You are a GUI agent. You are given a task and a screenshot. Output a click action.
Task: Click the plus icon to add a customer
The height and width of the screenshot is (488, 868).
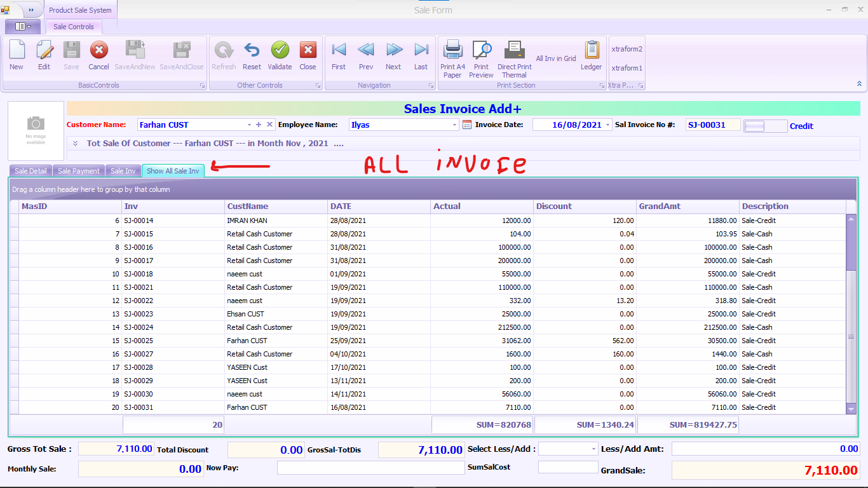coord(259,125)
